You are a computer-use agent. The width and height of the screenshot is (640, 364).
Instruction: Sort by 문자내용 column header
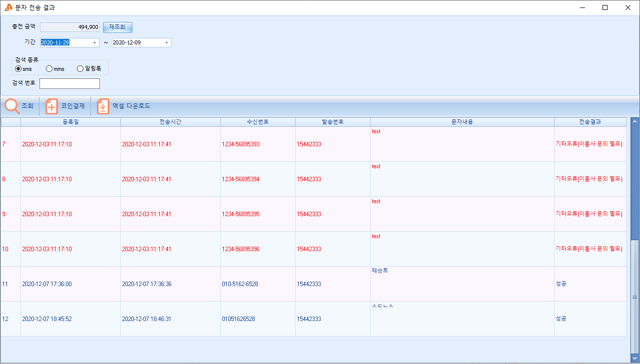[x=462, y=122]
